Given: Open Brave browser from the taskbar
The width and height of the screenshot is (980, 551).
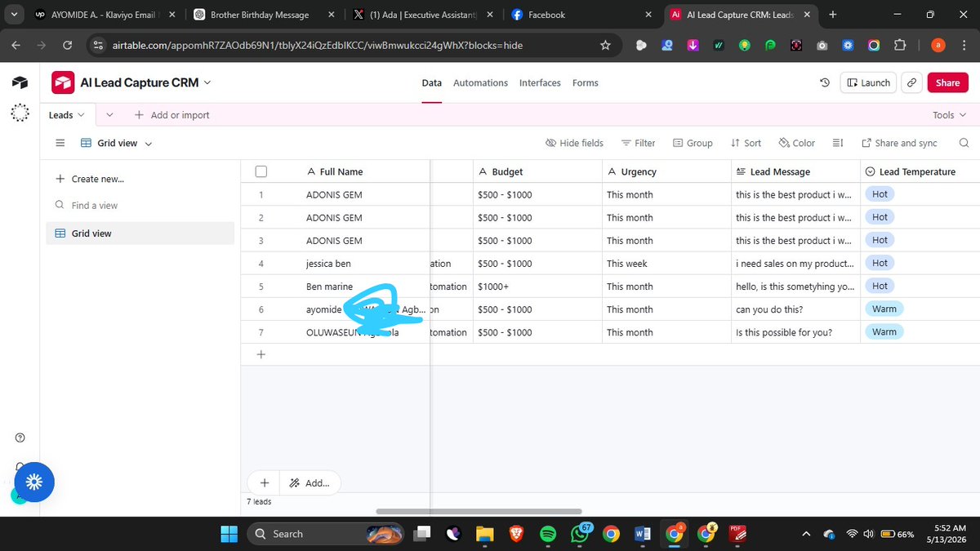Looking at the screenshot, I should [516, 534].
